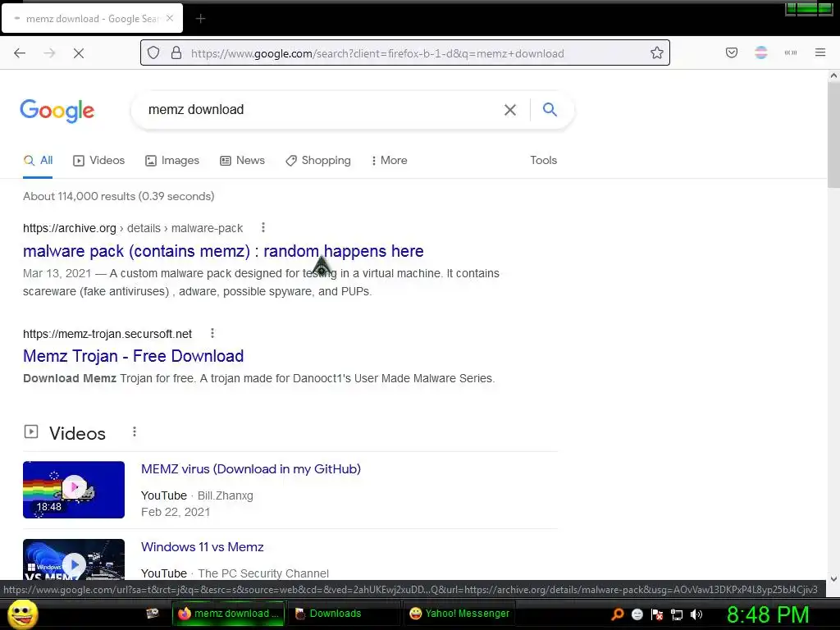
Task: Bookmark this page with the star
Action: point(657,52)
